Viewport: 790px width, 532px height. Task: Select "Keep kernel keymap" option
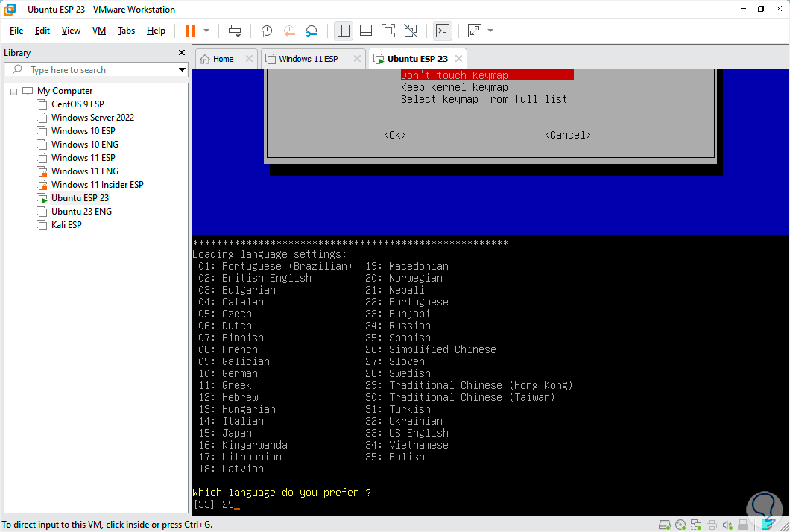tap(455, 87)
